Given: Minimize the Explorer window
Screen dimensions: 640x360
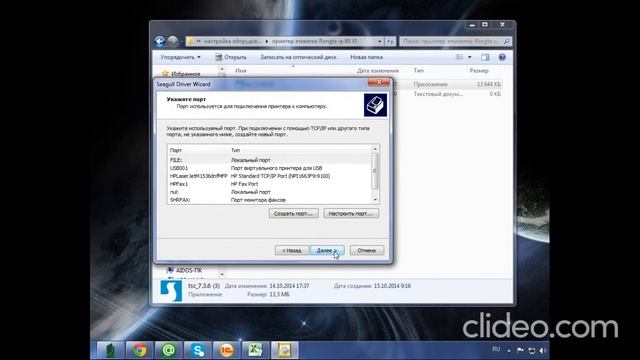Looking at the screenshot, I should click(x=472, y=25).
